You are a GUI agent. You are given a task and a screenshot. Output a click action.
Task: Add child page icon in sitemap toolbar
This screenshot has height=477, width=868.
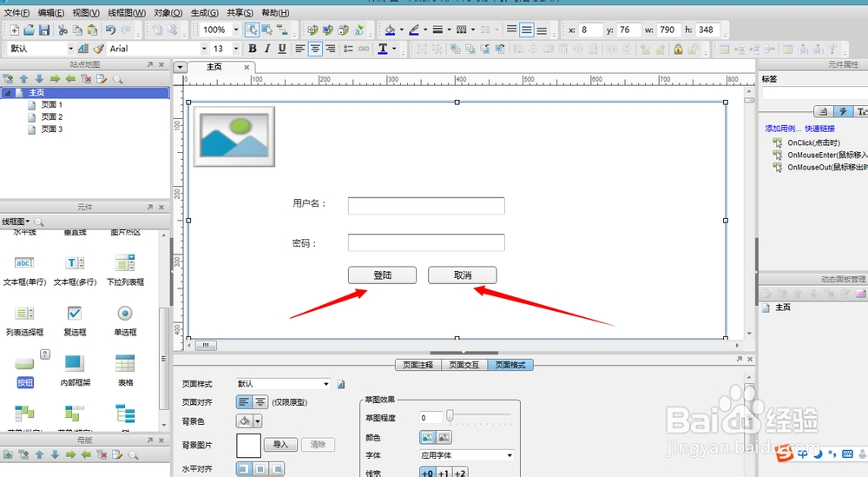pyautogui.click(x=8, y=79)
